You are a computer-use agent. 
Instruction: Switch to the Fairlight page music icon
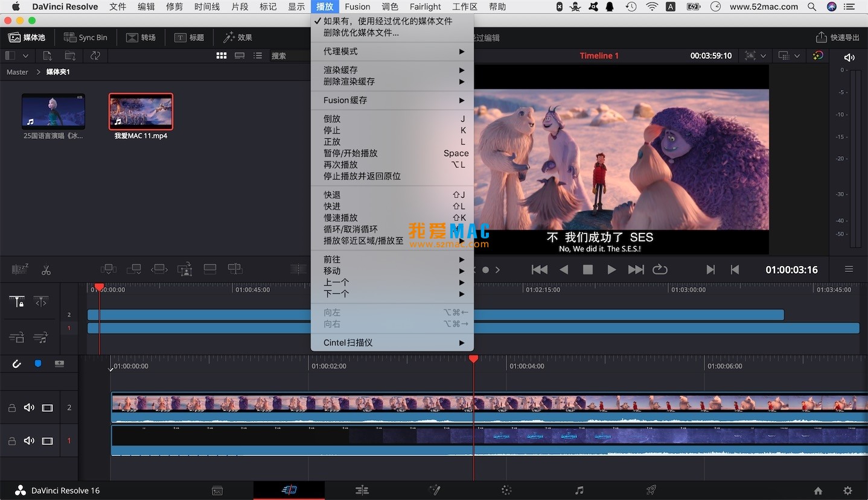pos(579,490)
